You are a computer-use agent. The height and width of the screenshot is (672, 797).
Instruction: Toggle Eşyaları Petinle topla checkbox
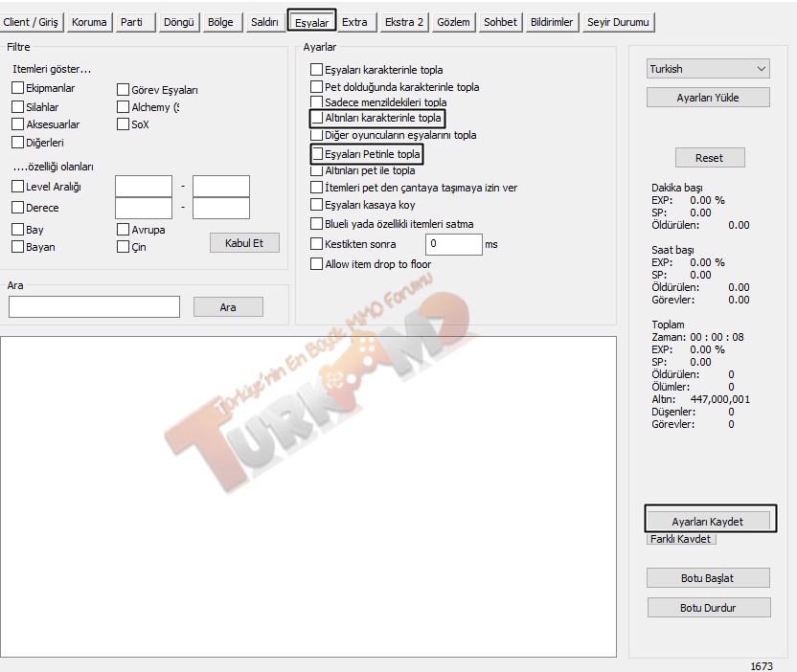[317, 154]
